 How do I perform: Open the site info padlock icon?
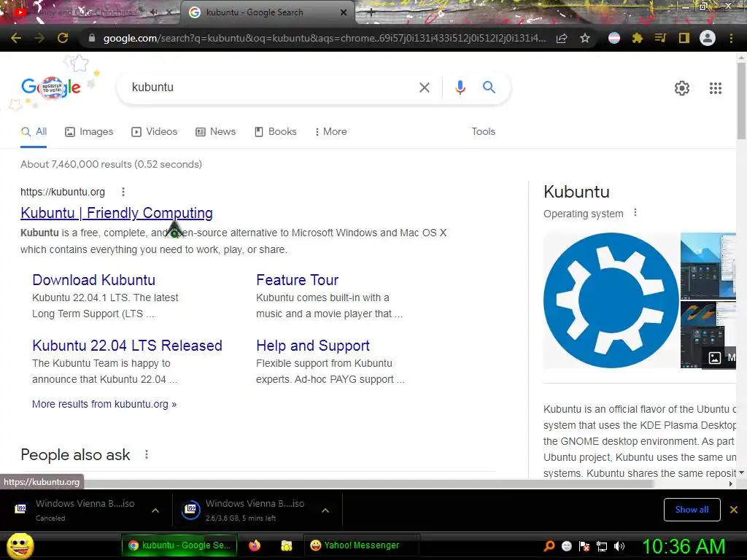click(x=92, y=38)
